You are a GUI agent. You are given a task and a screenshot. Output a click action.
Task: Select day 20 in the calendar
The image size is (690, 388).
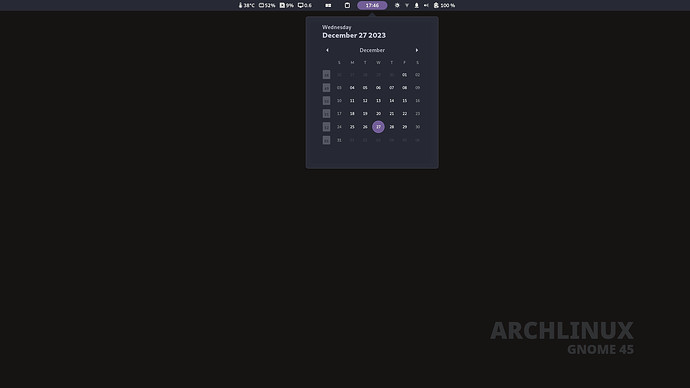point(378,113)
